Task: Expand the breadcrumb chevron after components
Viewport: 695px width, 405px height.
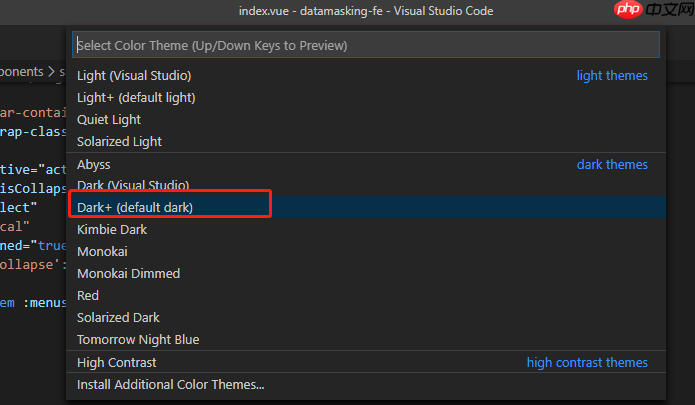Action: [51, 72]
